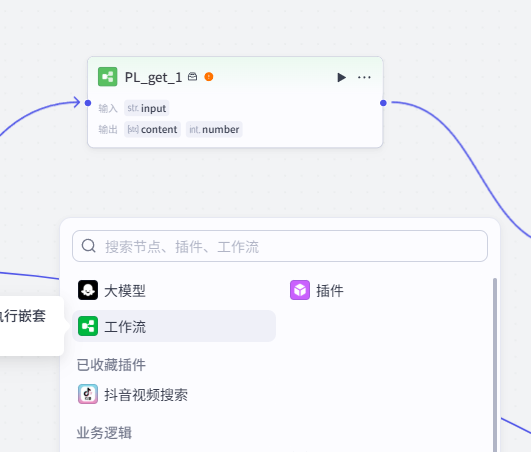Viewport: 531px width, 452px height.
Task: Select the str input parameter tag
Action: click(147, 108)
